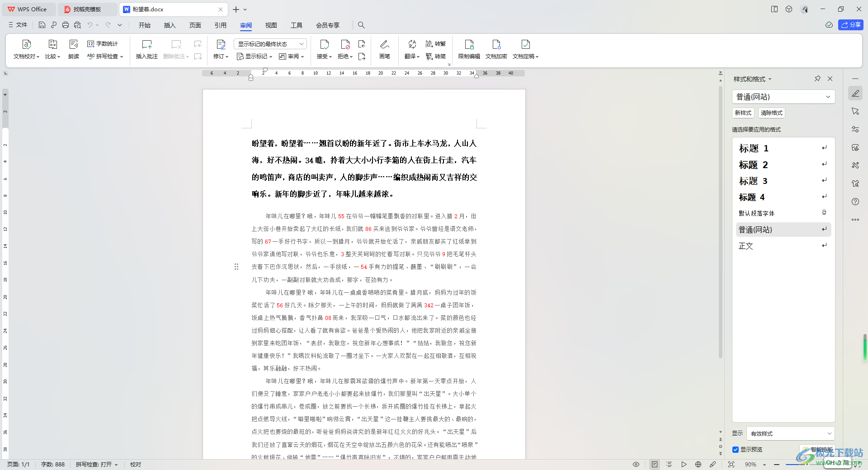This screenshot has width=868, height=470.
Task: Open the 审阅 pane dropdown
Action: point(292,56)
